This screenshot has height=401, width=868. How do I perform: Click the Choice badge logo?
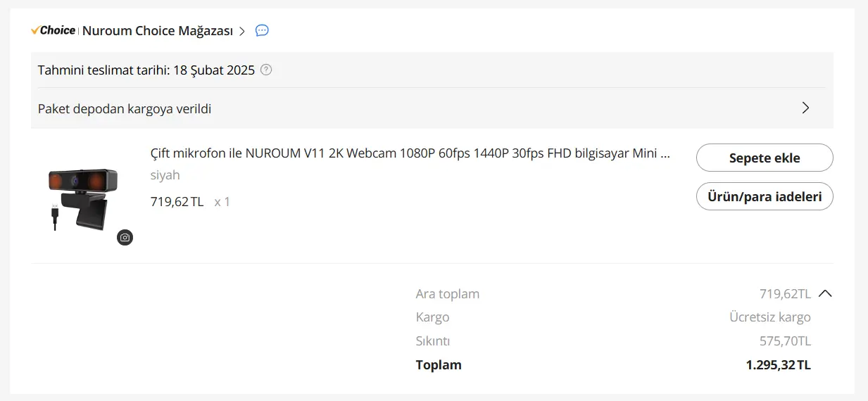pos(53,30)
